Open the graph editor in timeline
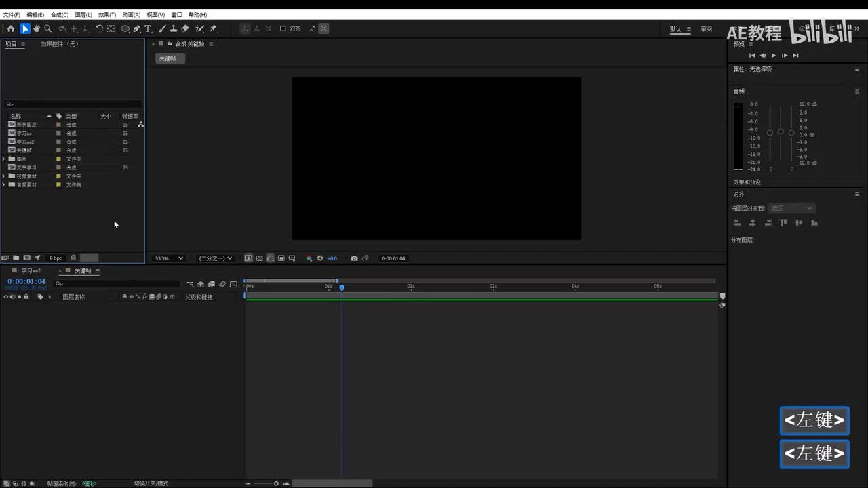This screenshot has width=868, height=488. click(x=234, y=284)
